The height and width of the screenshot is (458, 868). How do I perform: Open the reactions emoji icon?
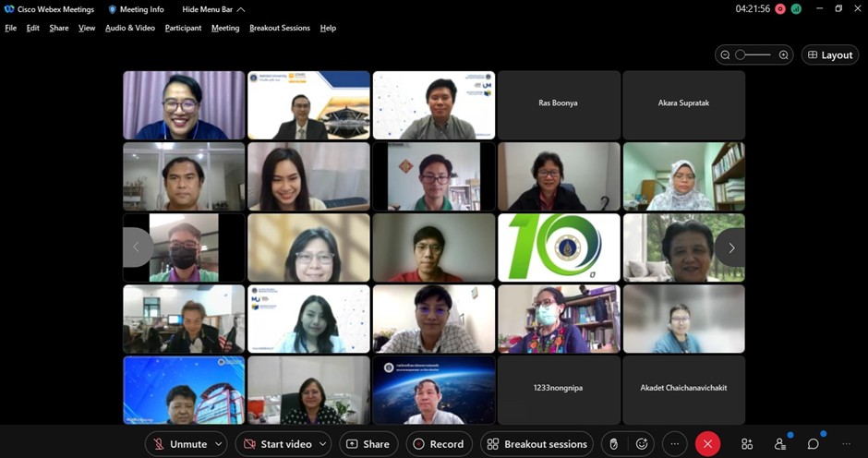point(642,444)
